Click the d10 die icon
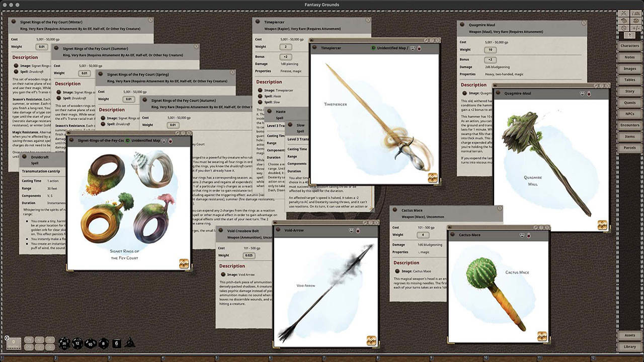The height and width of the screenshot is (362, 644). point(90,343)
